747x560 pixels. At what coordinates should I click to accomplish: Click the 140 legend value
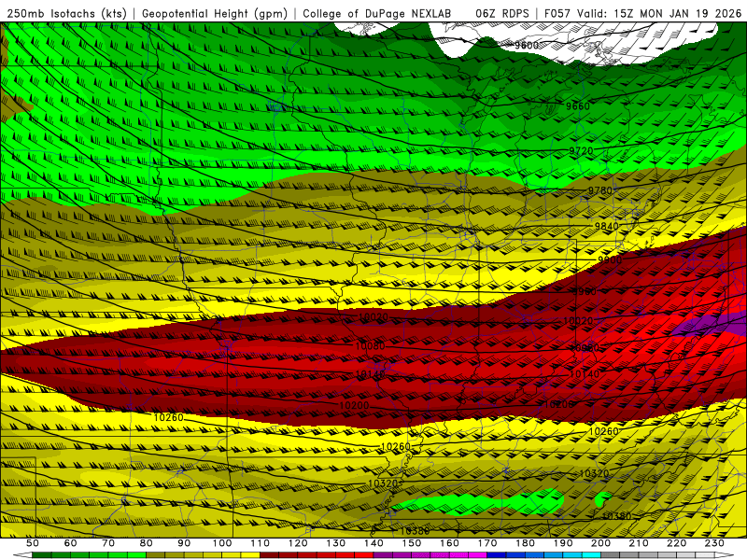pyautogui.click(x=373, y=543)
